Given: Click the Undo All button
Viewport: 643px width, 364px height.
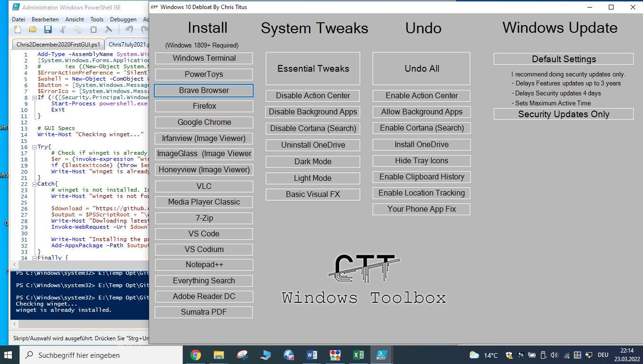Looking at the screenshot, I should pyautogui.click(x=422, y=69).
